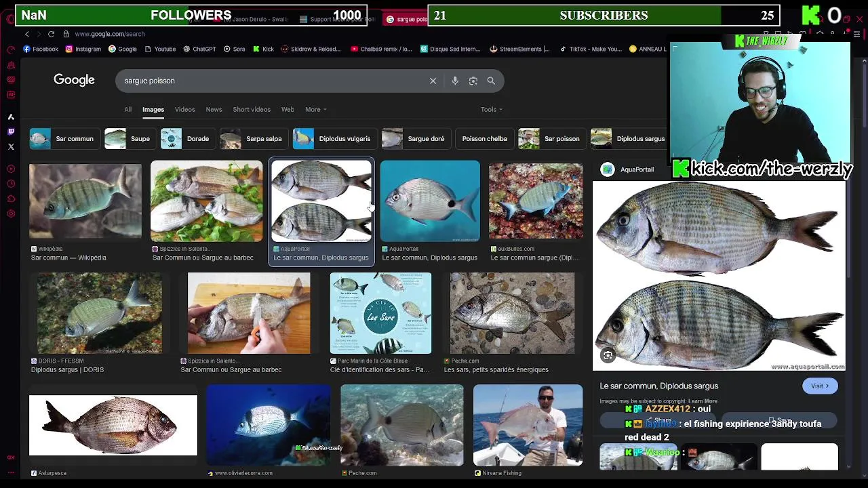The width and height of the screenshot is (868, 488).
Task: Open the Sar commun — Wikipédia result
Action: [x=68, y=258]
